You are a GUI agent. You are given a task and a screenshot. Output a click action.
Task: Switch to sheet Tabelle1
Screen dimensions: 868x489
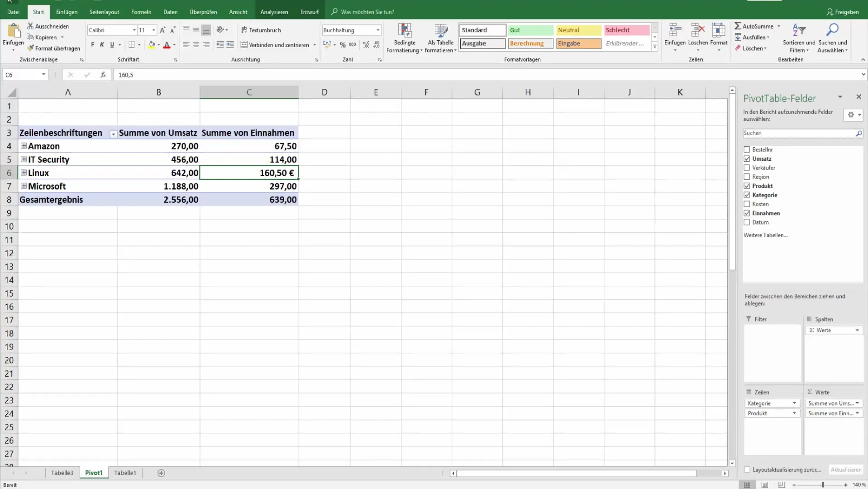(125, 473)
